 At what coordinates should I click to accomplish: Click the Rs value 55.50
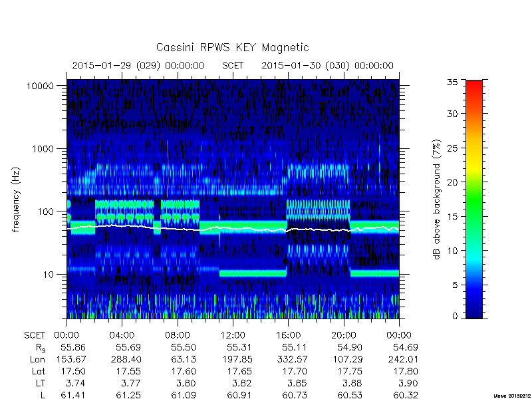point(184,347)
